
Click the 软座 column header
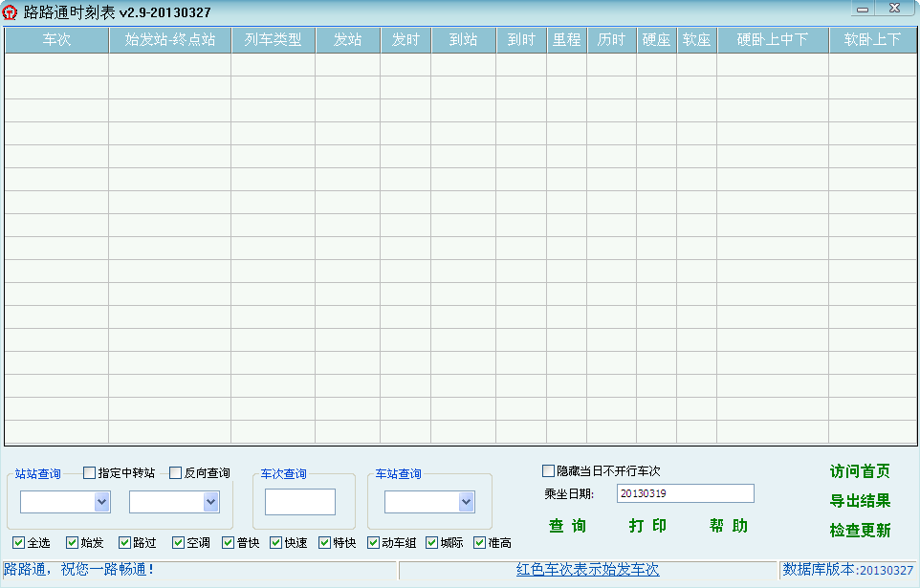696,40
